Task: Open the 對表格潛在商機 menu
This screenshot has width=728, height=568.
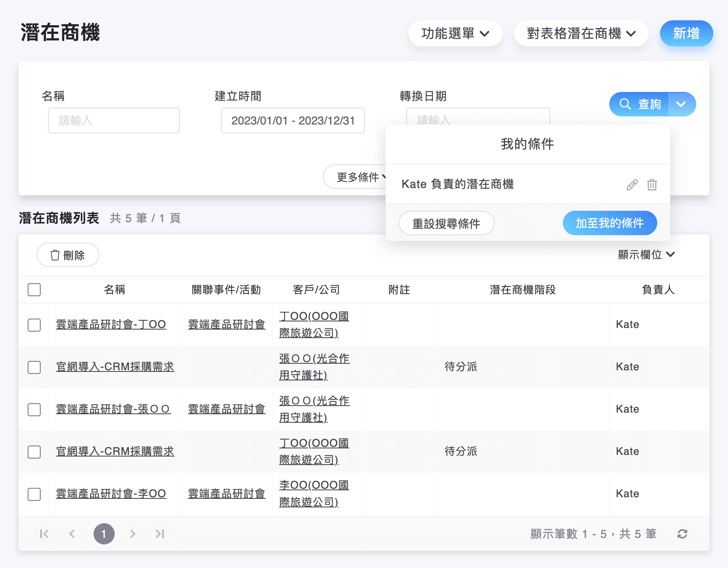Action: 581,34
